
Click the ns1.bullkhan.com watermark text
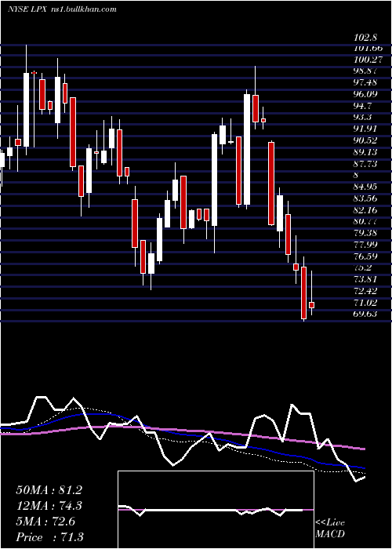85,9
